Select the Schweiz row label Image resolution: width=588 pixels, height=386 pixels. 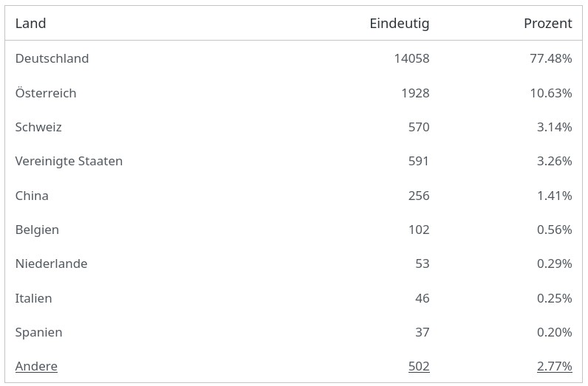[38, 127]
